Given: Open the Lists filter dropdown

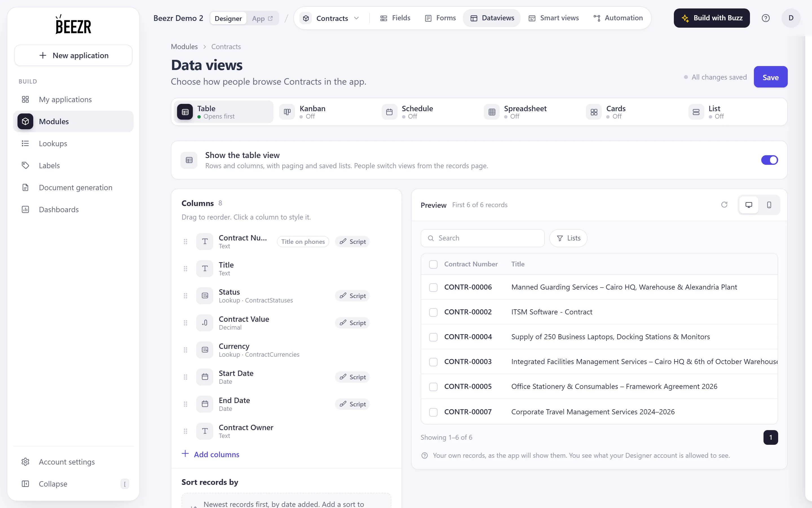Looking at the screenshot, I should 568,238.
